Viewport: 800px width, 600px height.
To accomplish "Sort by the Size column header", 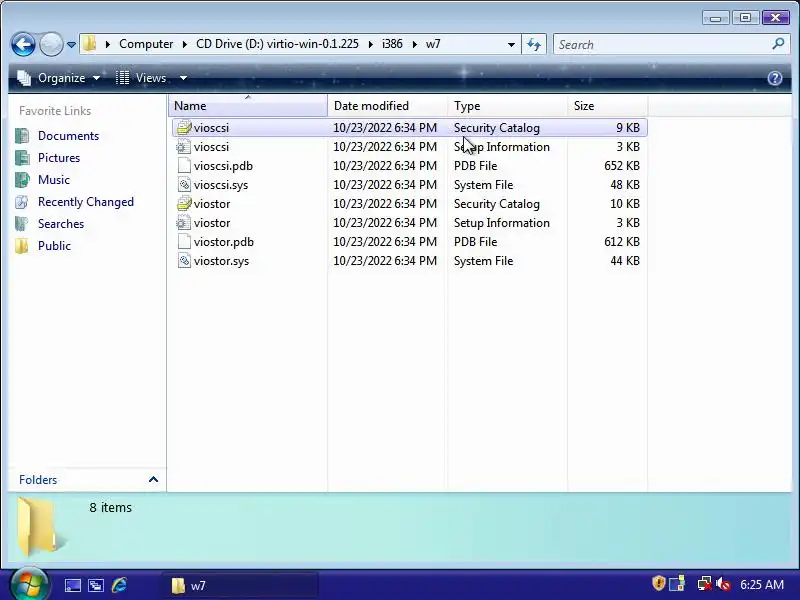I will coord(607,106).
